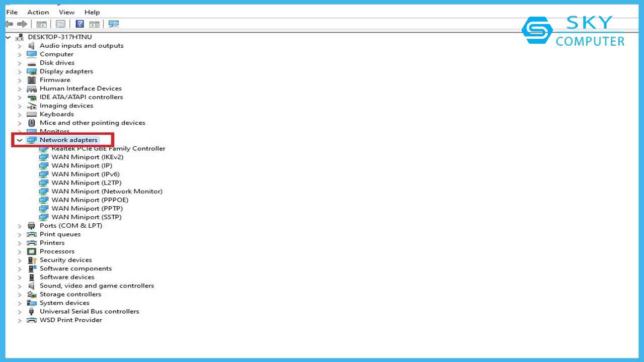Select the Ports (COM & LPT) entry

tap(71, 225)
